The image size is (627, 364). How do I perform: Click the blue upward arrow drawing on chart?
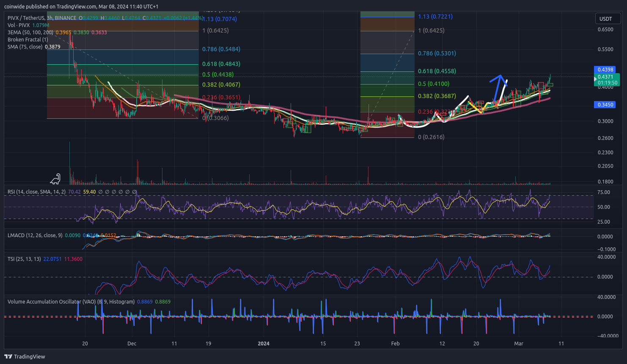click(x=498, y=88)
